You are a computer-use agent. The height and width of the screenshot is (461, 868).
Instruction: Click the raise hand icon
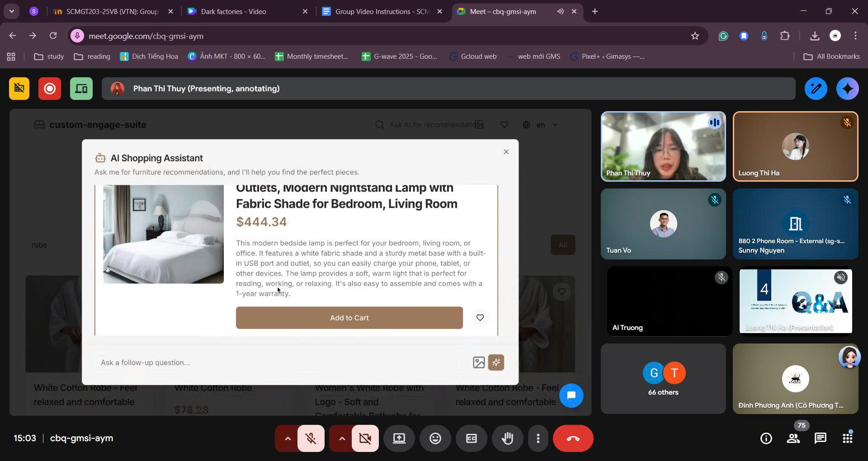[x=507, y=438]
